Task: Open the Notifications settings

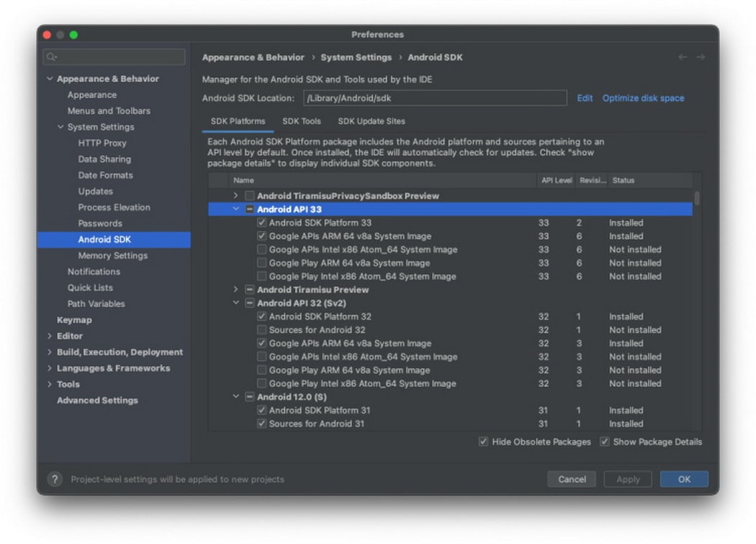Action: coord(94,271)
